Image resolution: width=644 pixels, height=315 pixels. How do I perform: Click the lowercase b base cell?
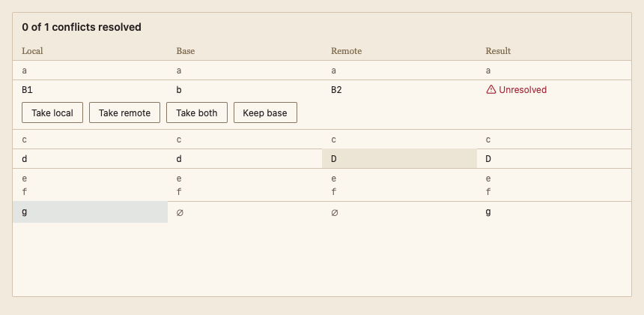point(245,90)
